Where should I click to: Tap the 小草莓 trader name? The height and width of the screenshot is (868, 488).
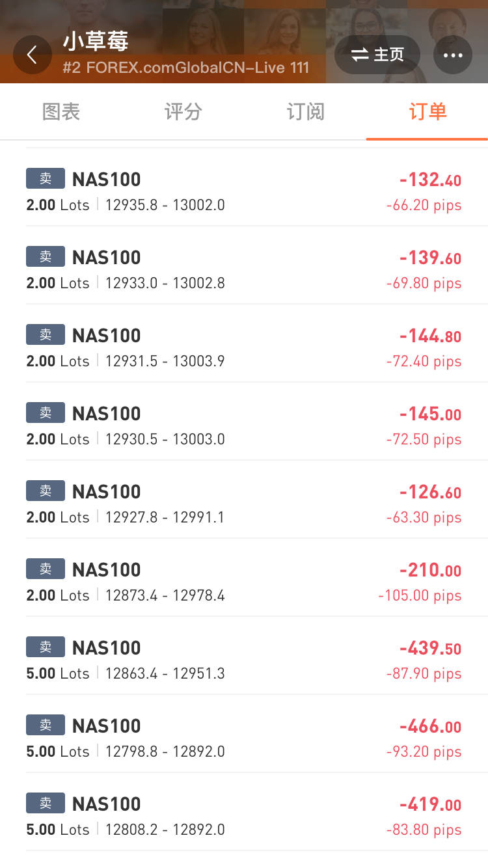[96, 42]
